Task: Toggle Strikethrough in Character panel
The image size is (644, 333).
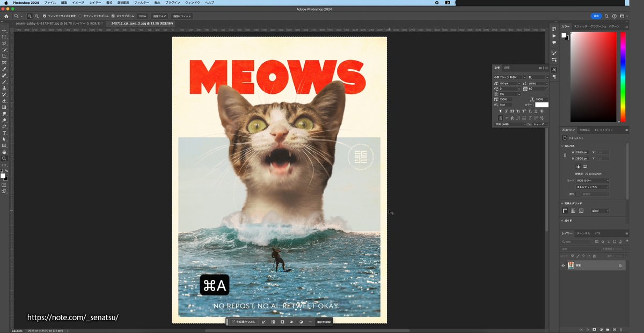Action: 542,111
